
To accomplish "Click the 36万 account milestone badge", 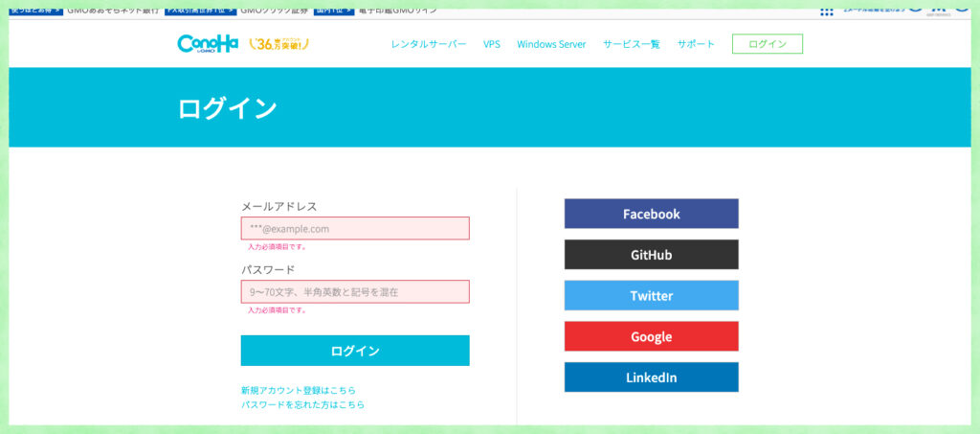I will tap(278, 44).
